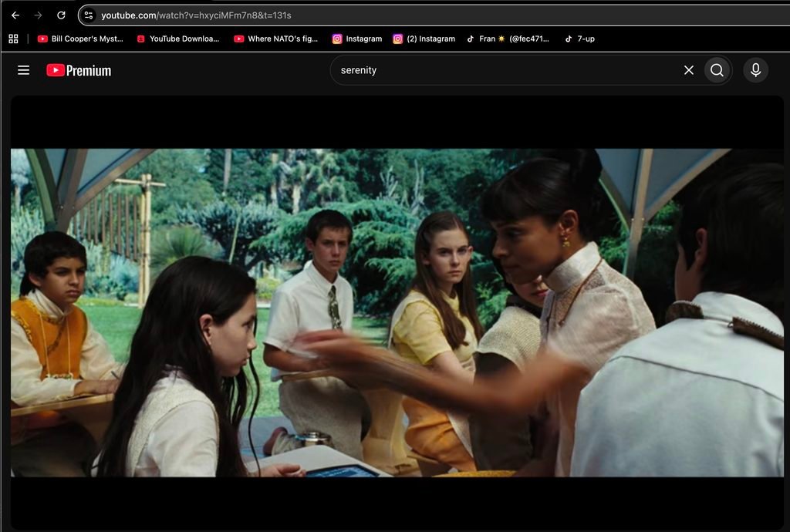Search with your voice microphone button
The width and height of the screenshot is (790, 532).
[756, 70]
